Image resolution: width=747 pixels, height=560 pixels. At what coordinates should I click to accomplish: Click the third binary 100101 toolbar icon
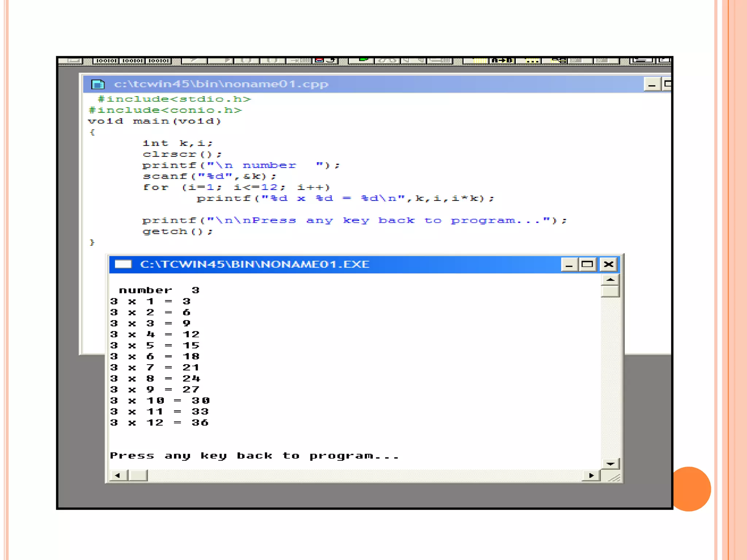tap(159, 61)
